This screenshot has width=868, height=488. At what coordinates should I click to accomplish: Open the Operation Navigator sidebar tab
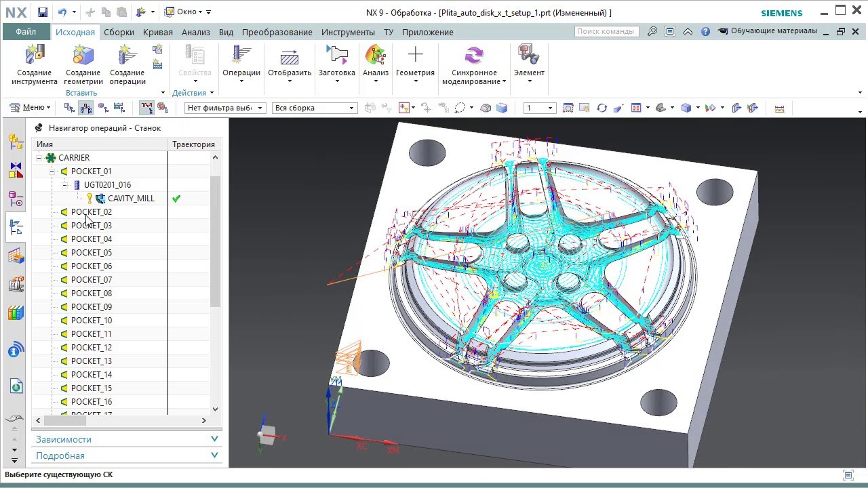pyautogui.click(x=16, y=228)
